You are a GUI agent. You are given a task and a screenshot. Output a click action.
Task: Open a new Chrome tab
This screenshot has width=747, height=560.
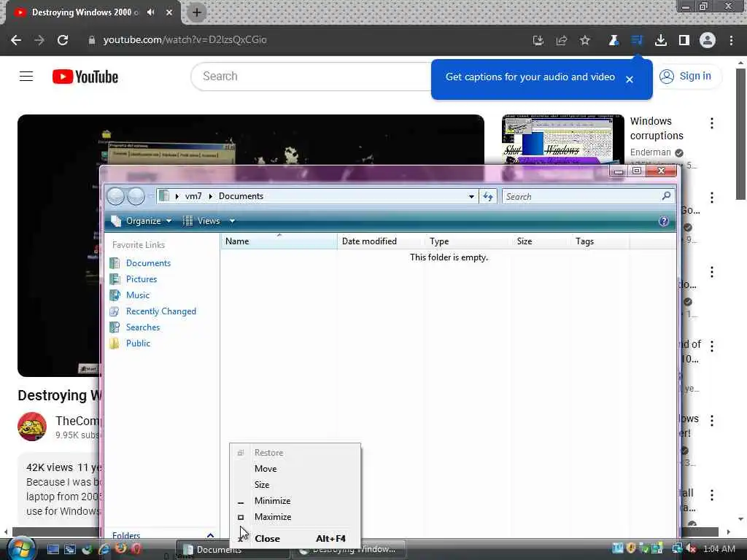coord(196,12)
